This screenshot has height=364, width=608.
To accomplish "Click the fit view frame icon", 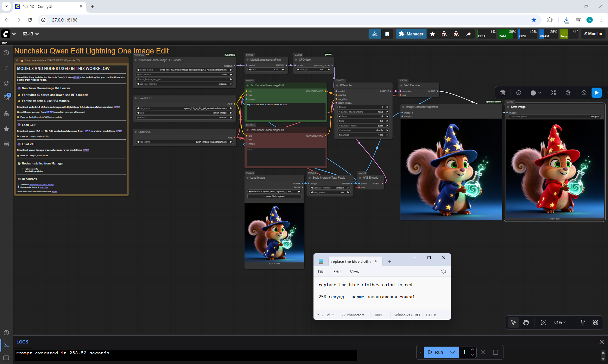I will click(x=543, y=322).
